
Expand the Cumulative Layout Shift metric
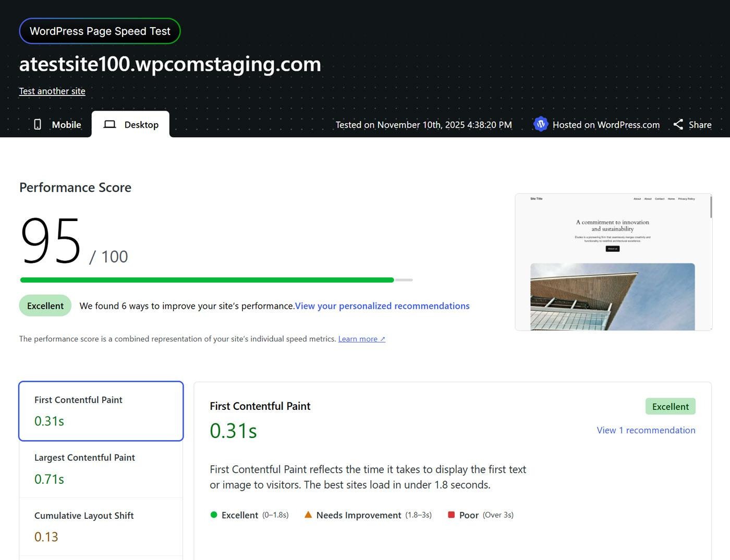(x=101, y=526)
